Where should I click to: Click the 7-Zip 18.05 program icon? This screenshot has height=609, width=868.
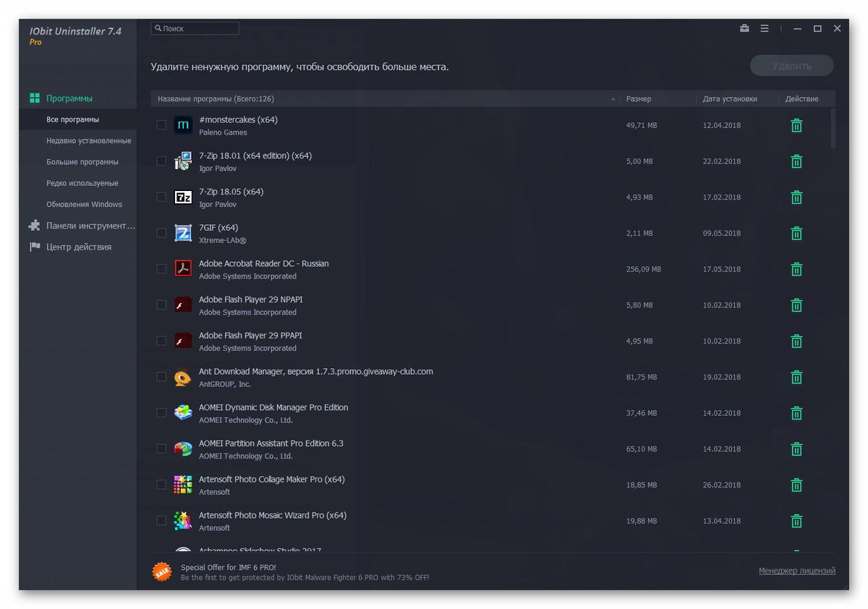click(x=183, y=197)
